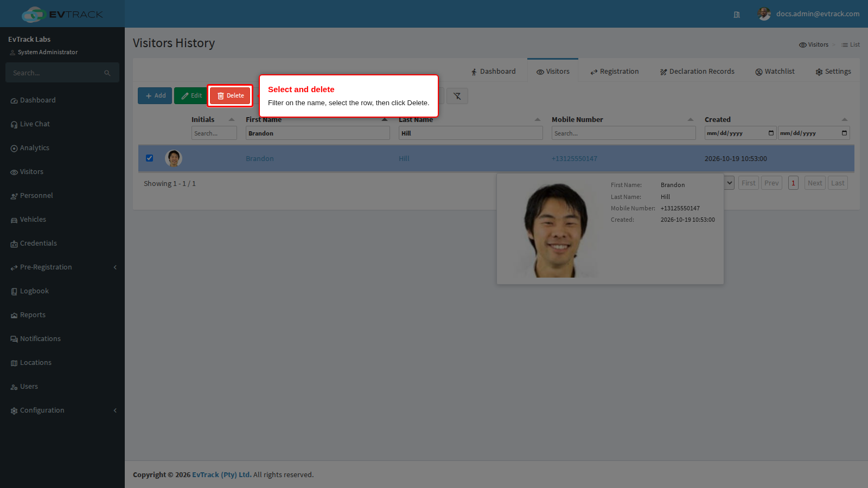Open the door icon in top header
Image resolution: width=868 pixels, height=488 pixels.
coord(737,15)
